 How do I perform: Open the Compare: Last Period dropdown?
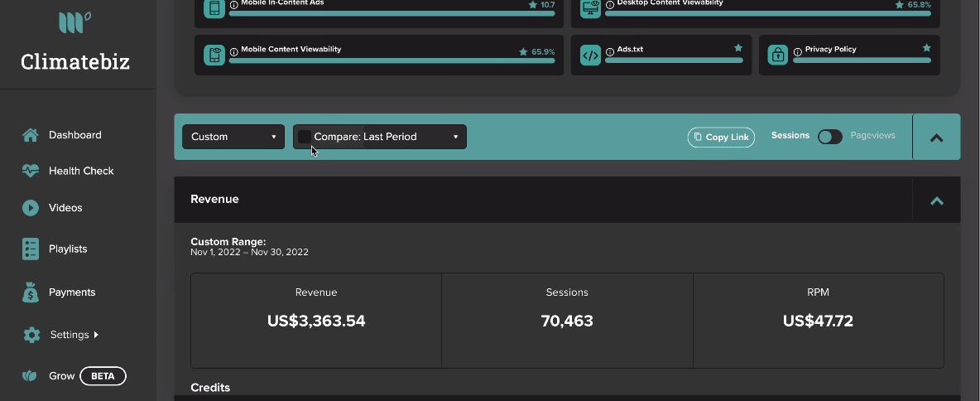[x=380, y=137]
